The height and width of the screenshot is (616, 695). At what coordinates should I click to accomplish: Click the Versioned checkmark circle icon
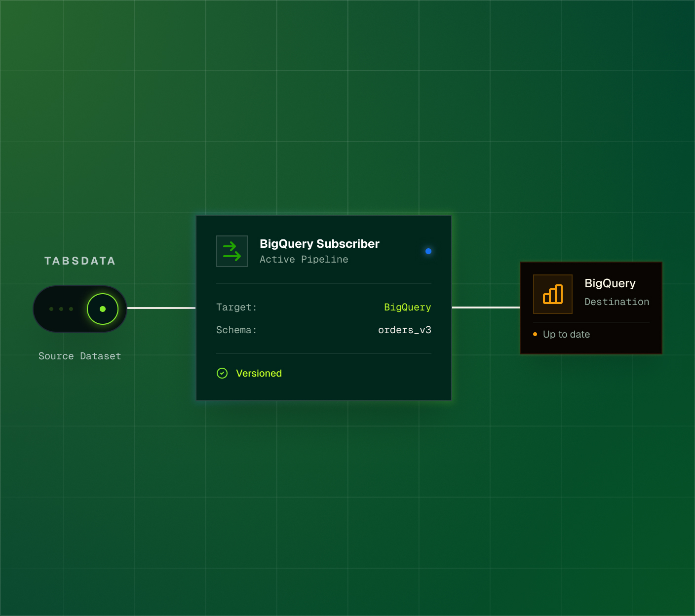(222, 373)
